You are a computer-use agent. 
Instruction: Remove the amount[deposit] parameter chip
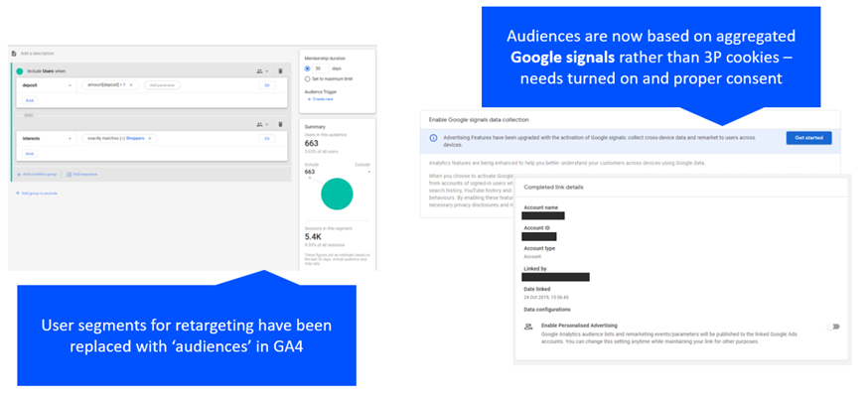pyautogui.click(x=131, y=85)
